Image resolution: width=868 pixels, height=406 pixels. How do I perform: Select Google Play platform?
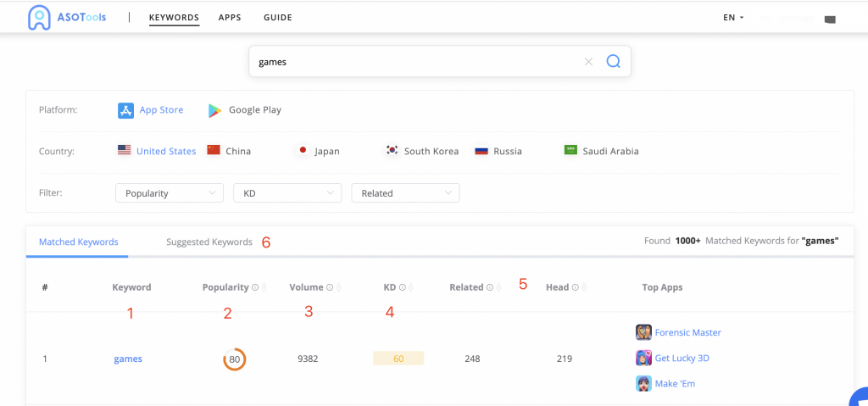tap(244, 110)
